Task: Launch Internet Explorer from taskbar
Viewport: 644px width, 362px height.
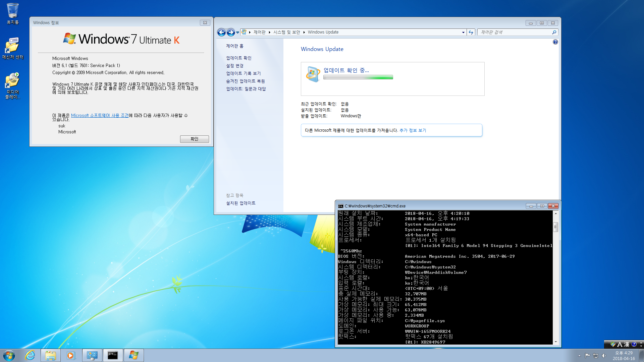Action: coord(30,355)
